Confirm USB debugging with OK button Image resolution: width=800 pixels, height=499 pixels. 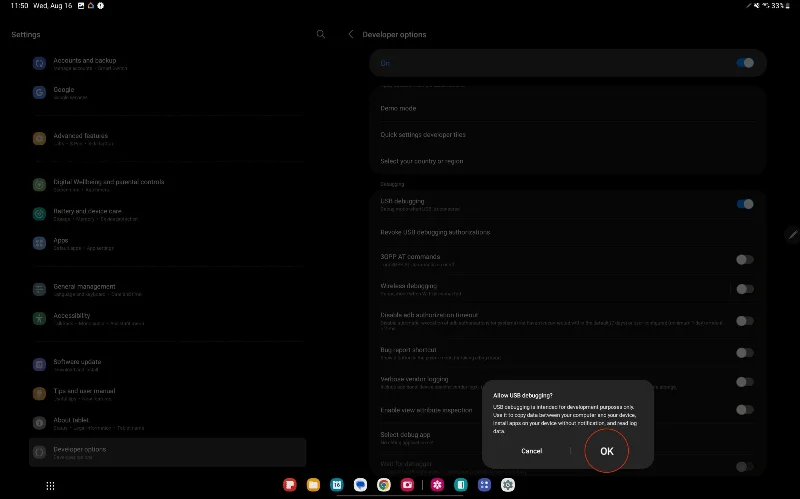click(607, 451)
